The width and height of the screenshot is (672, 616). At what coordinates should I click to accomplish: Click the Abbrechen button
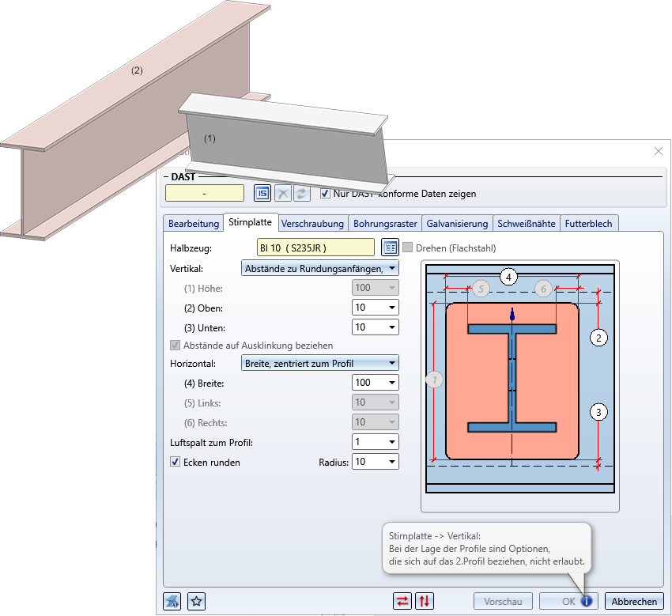[634, 601]
